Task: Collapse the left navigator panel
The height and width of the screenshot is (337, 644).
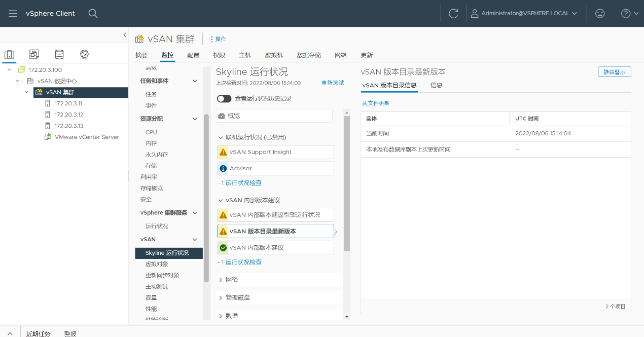Action: point(125,34)
